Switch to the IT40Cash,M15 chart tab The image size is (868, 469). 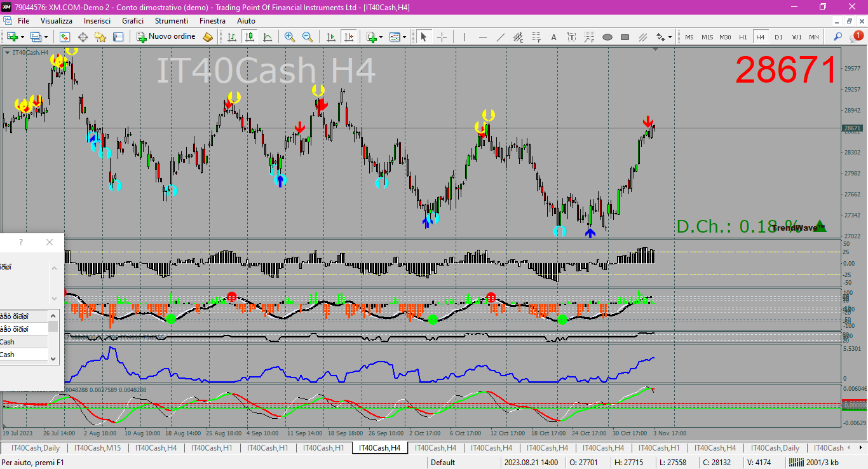click(x=97, y=448)
